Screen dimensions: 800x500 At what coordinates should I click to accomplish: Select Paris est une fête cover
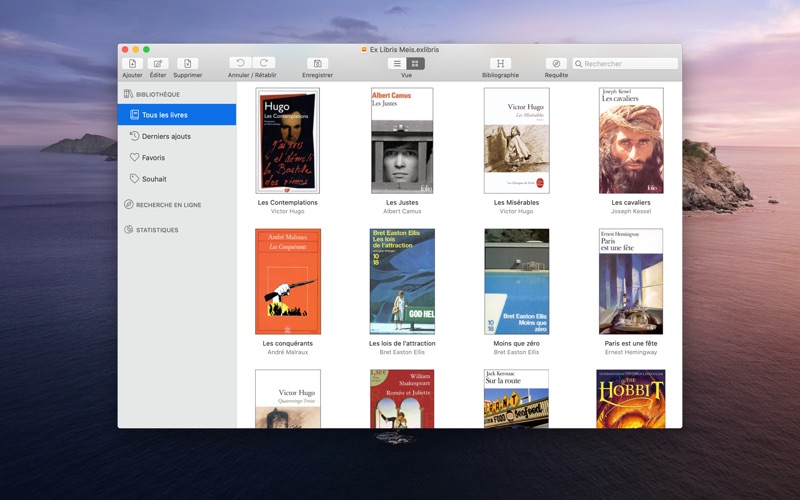point(631,281)
